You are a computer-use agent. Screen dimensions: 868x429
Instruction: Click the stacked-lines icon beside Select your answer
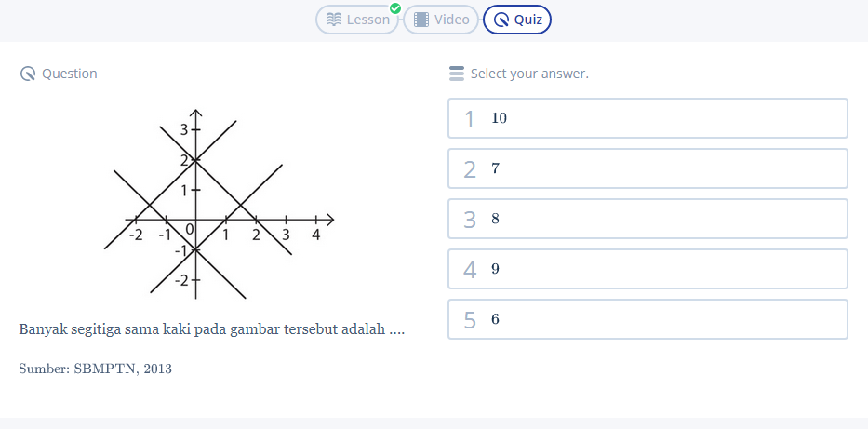pyautogui.click(x=456, y=74)
